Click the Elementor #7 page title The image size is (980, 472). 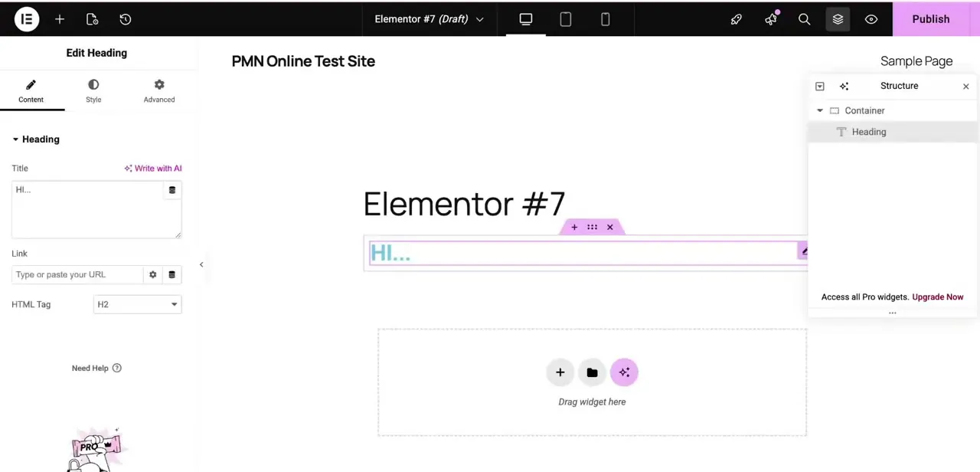point(464,205)
